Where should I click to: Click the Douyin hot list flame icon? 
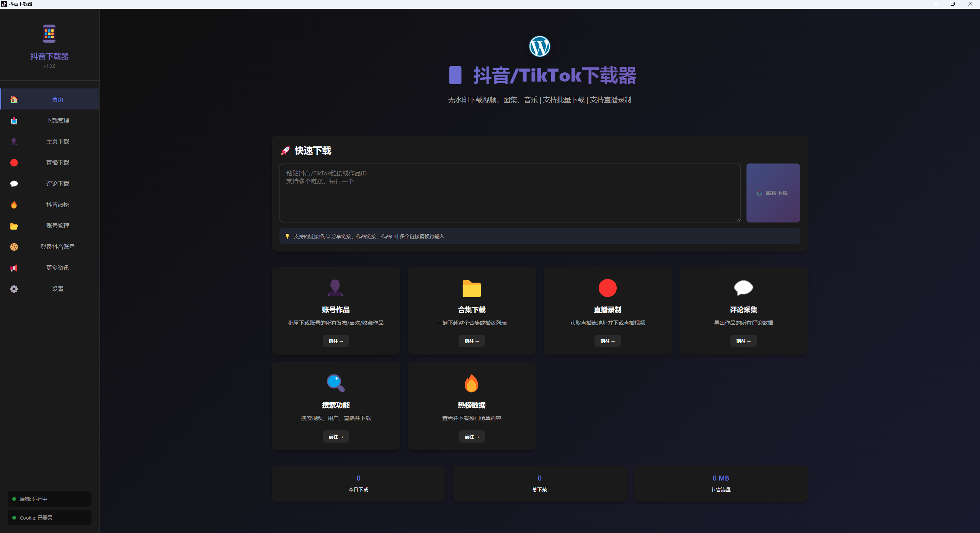[14, 205]
